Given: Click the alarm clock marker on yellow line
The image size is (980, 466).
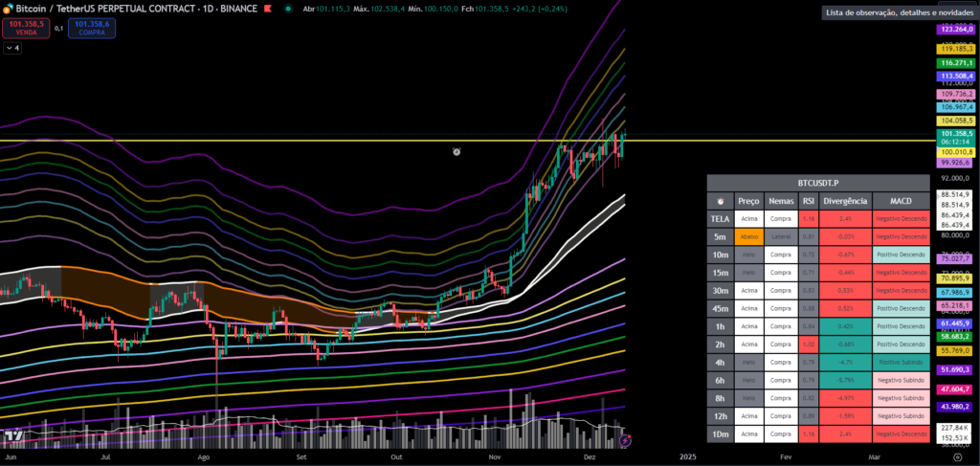Looking at the screenshot, I should tap(457, 151).
